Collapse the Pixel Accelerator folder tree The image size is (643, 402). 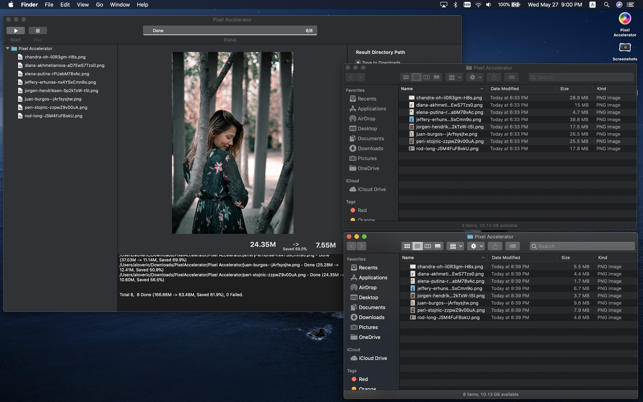click(x=8, y=48)
